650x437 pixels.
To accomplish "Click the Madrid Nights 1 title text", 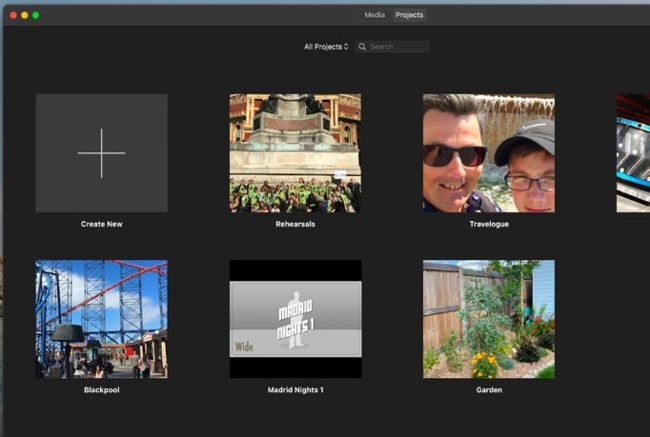I will click(295, 390).
